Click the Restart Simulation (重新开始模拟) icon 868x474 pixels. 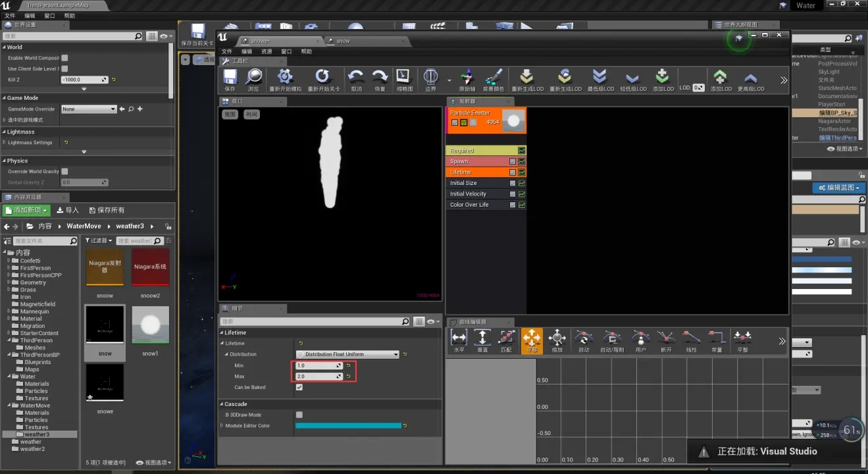pyautogui.click(x=286, y=78)
